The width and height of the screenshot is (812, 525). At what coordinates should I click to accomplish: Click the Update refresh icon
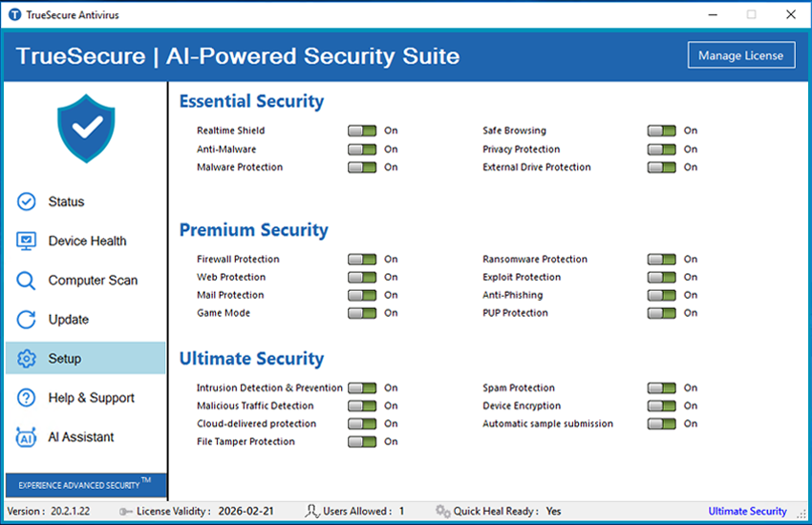pyautogui.click(x=27, y=320)
